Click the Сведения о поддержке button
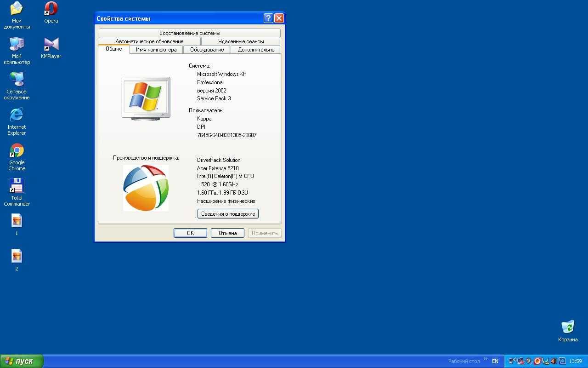This screenshot has height=368, width=588. pos(228,214)
